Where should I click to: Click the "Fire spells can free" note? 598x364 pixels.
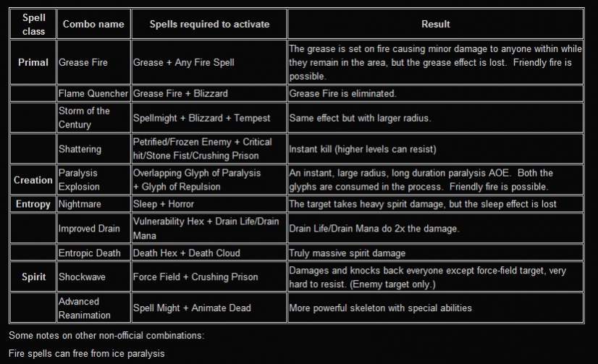(86, 354)
